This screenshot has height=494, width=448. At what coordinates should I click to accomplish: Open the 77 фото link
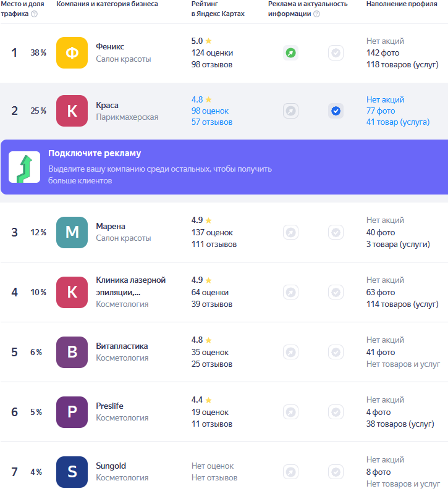(381, 111)
